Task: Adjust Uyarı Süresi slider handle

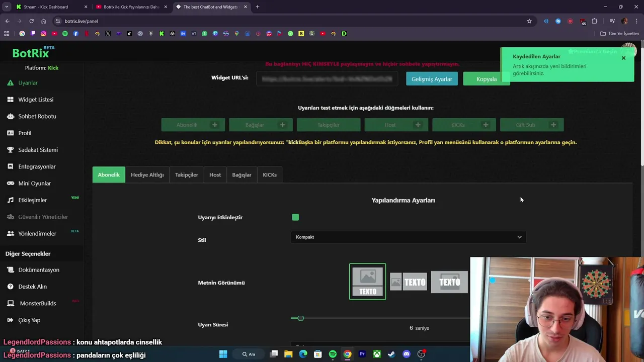Action: pyautogui.click(x=300, y=318)
